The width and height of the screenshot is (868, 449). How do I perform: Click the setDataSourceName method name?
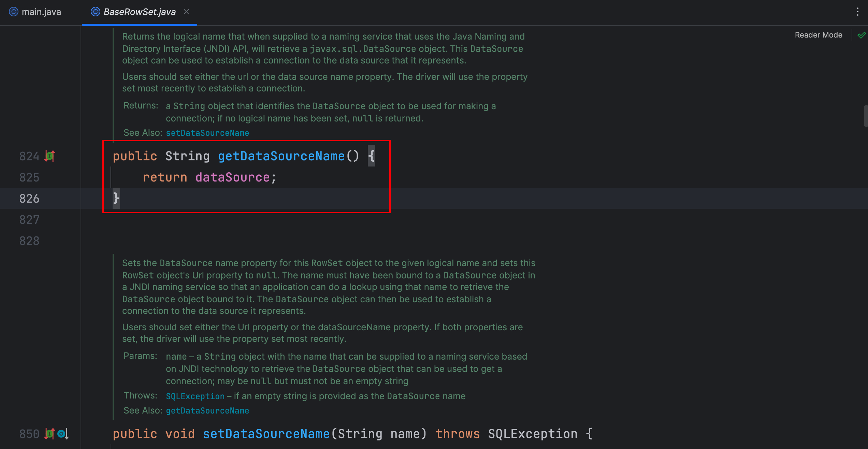pos(266,434)
